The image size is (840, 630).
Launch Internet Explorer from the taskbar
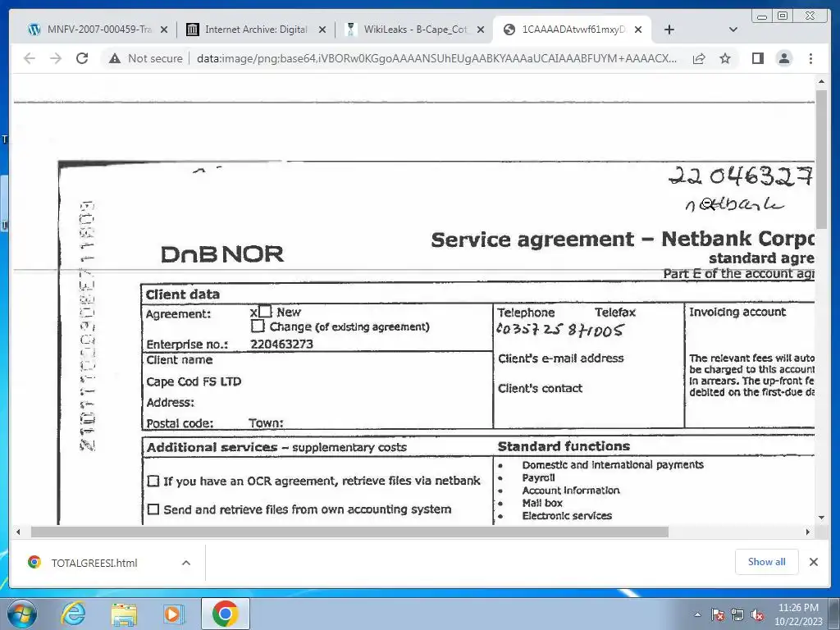(73, 614)
